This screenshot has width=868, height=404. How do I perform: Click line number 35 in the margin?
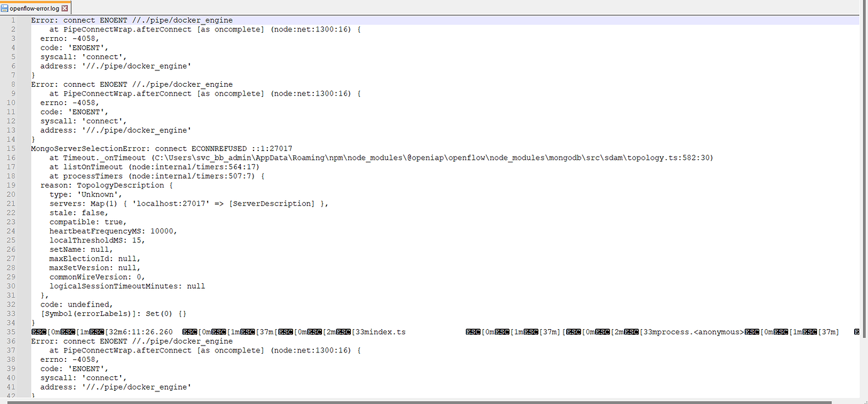pos(13,332)
